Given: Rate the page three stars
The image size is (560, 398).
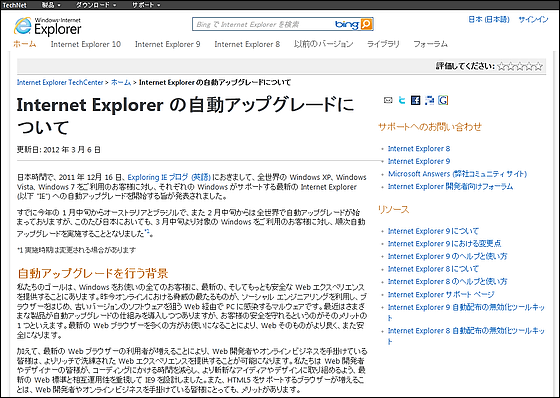Looking at the screenshot, I should 520,66.
